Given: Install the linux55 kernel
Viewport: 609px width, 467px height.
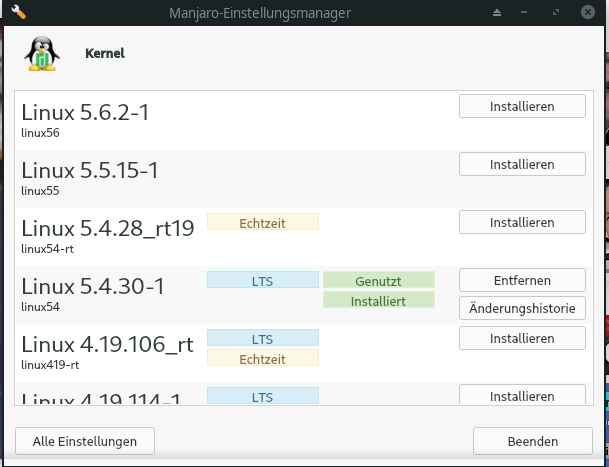Looking at the screenshot, I should point(522,164).
